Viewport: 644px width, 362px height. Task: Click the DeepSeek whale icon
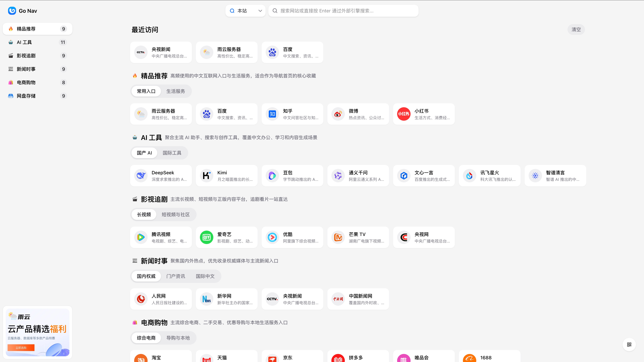(141, 176)
